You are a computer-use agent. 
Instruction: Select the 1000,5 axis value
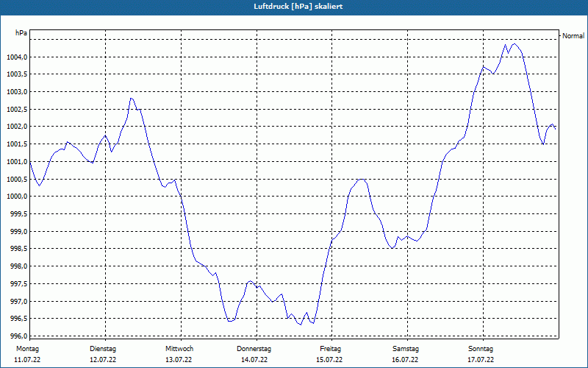(17, 179)
